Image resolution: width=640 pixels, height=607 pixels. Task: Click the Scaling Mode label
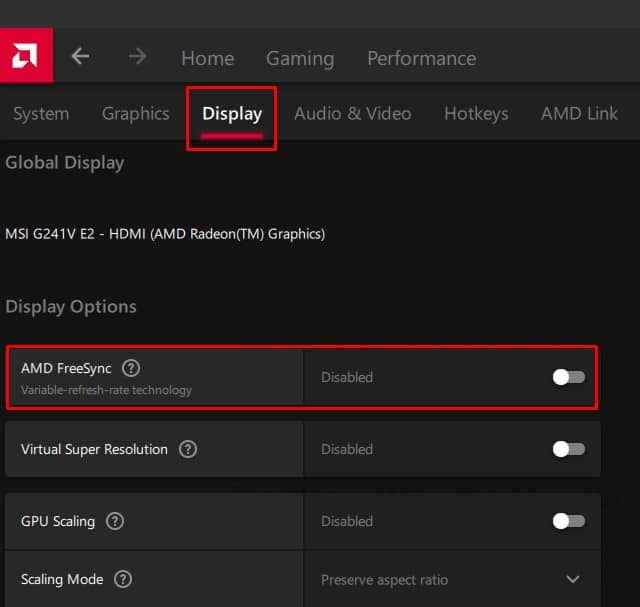62,580
